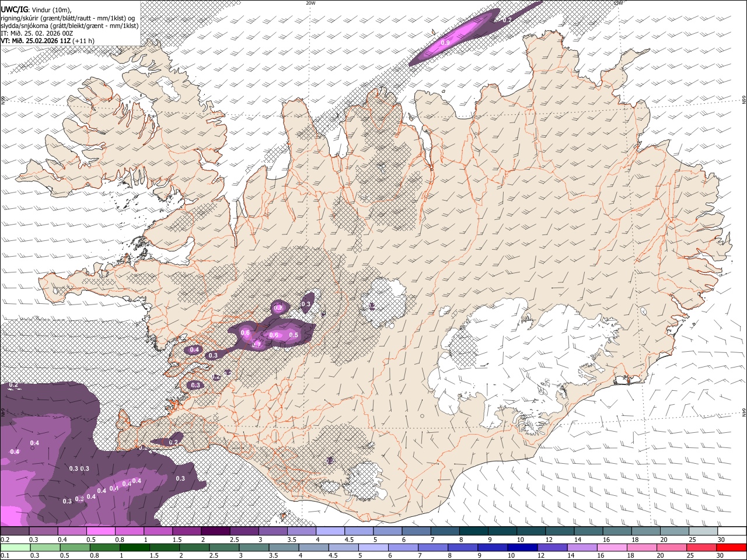Click the slate blue 6 swatch in upper legend
The image size is (747, 560).
coord(416,531)
